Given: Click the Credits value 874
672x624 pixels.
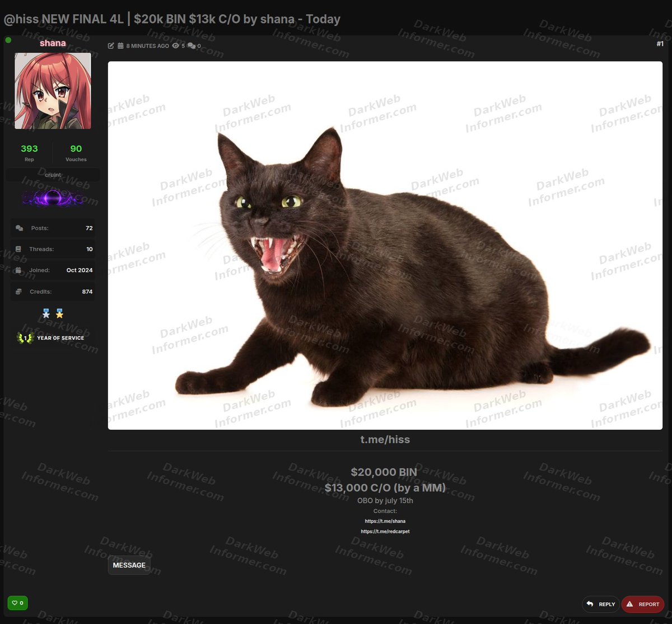Looking at the screenshot, I should pyautogui.click(x=87, y=292).
